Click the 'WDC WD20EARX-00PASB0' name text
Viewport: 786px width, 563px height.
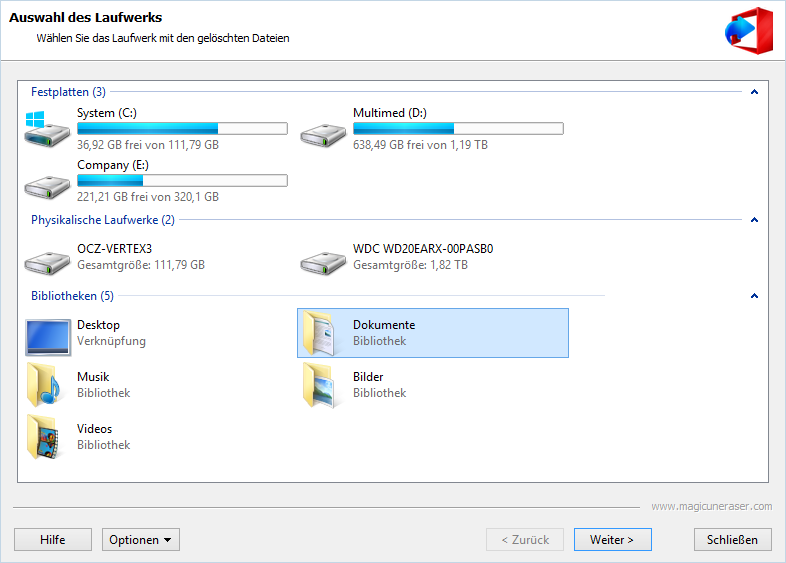[423, 249]
